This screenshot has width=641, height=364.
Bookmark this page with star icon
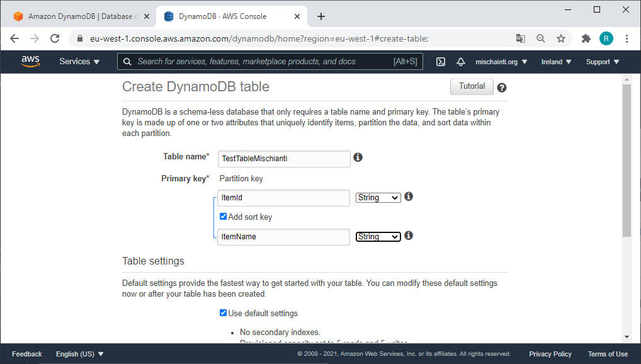point(561,38)
